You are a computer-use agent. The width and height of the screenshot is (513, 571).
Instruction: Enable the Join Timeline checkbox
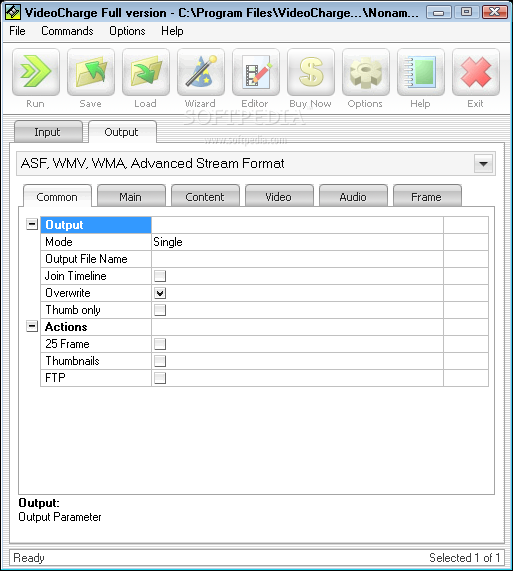click(x=160, y=276)
